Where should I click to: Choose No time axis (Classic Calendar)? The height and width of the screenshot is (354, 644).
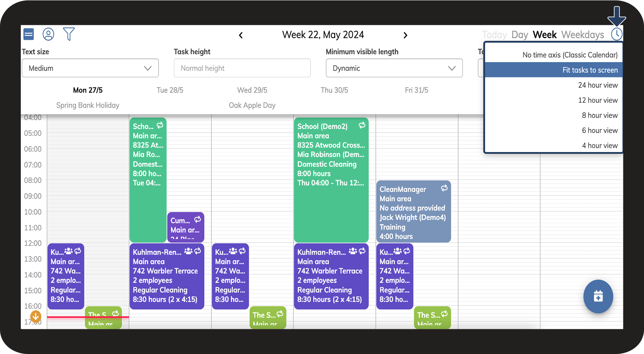point(570,55)
